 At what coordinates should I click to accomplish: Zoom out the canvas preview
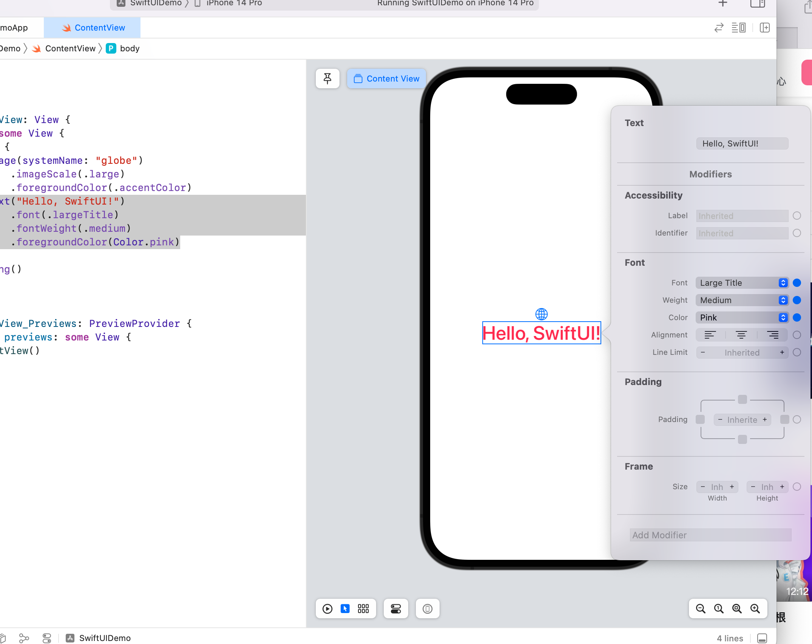tap(701, 609)
